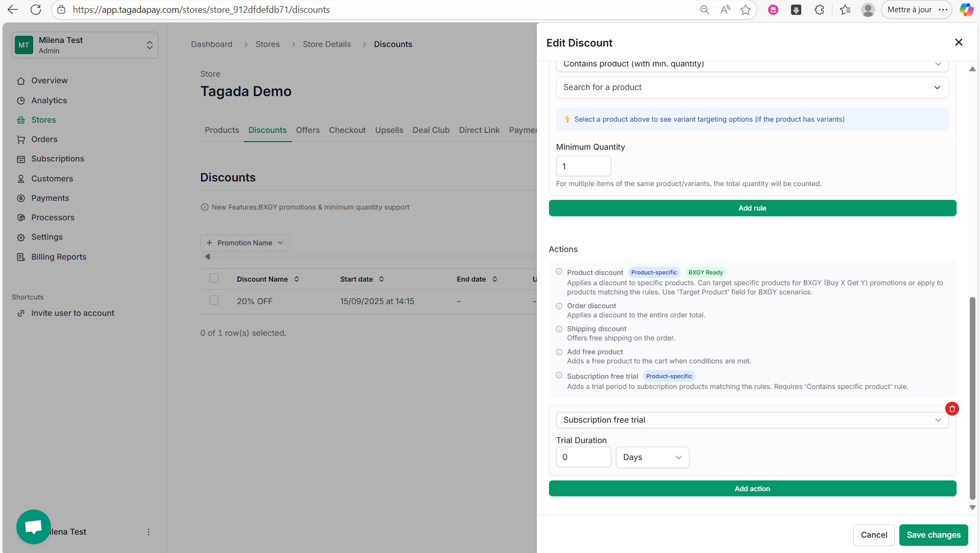Click Invite user to account shortcut
This screenshot has width=980, height=553.
73,313
